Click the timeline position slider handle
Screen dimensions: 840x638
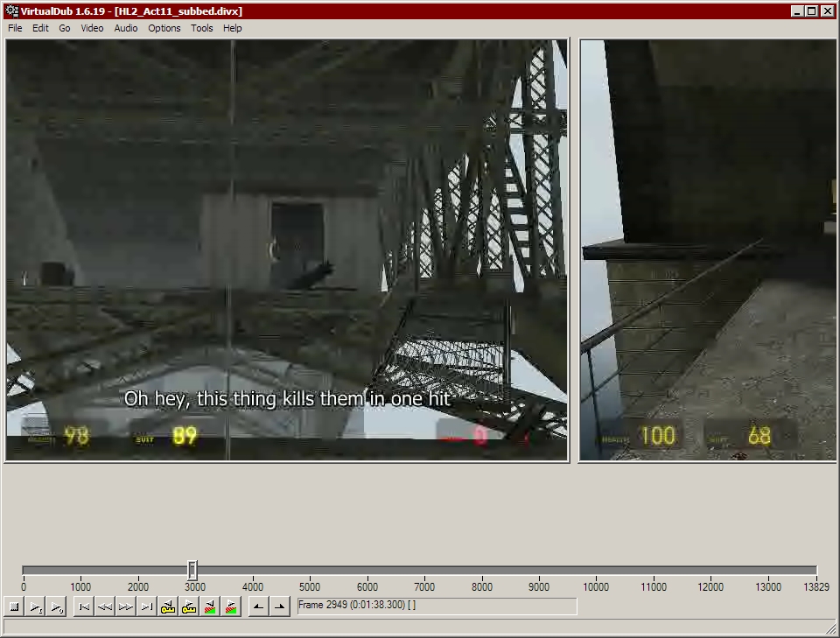tap(192, 570)
